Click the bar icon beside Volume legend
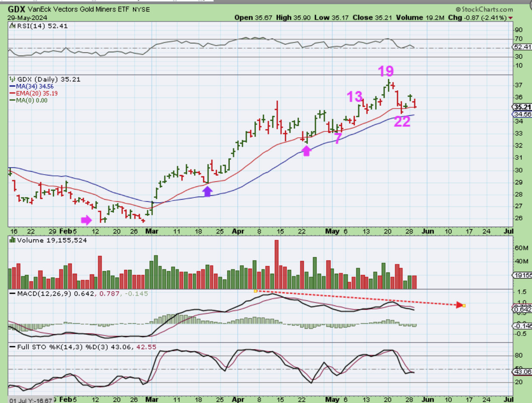 point(12,240)
